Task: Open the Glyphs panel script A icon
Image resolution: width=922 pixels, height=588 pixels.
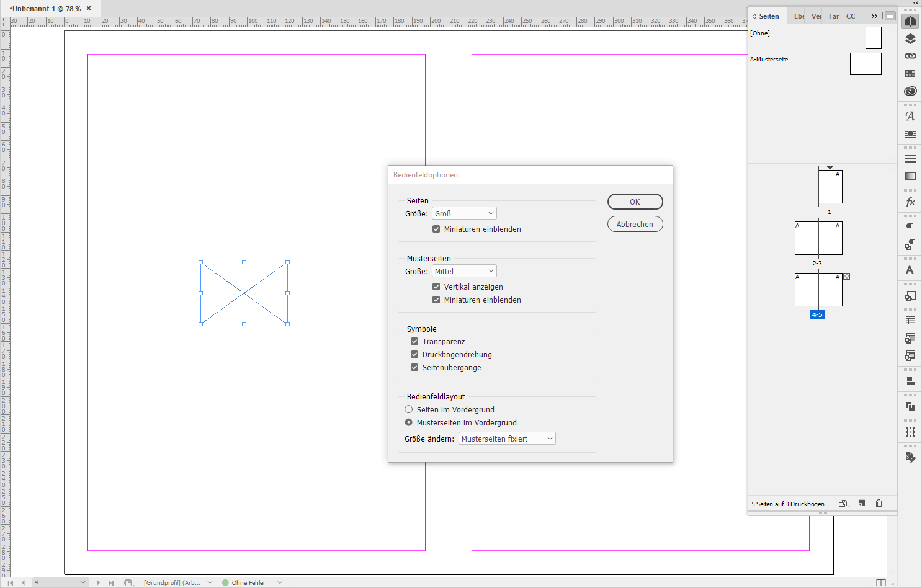Action: (910, 116)
